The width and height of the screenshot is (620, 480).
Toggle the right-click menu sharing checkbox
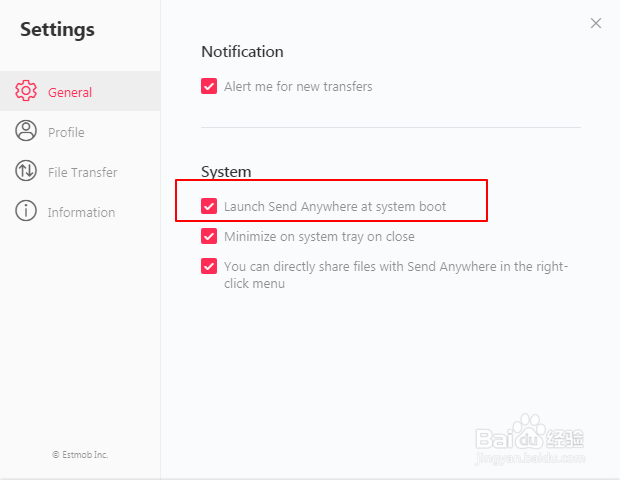209,266
